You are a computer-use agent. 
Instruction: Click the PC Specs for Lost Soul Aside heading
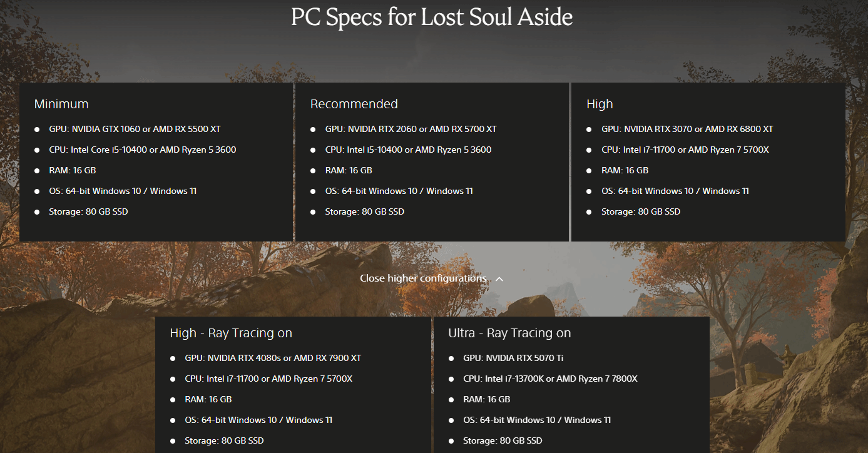pyautogui.click(x=432, y=17)
